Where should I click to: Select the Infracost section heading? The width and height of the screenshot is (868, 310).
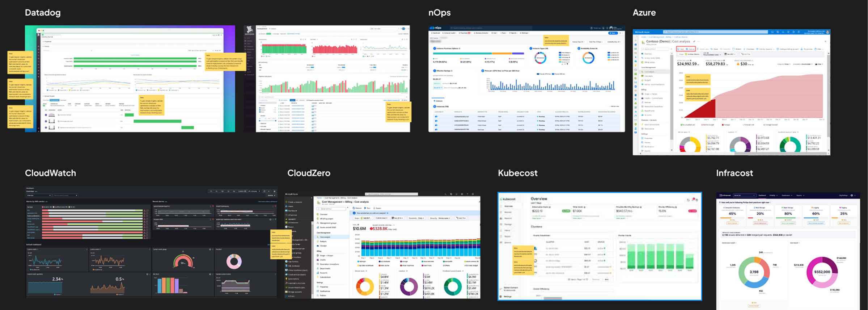coord(734,173)
